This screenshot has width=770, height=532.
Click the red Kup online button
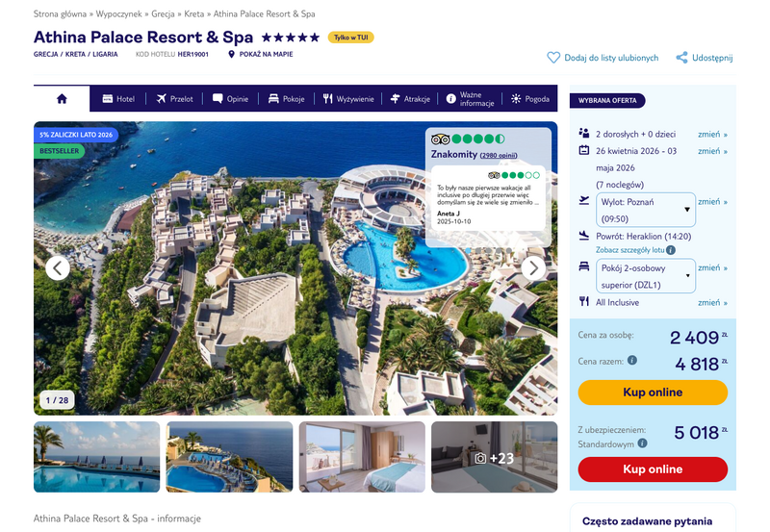click(x=653, y=469)
